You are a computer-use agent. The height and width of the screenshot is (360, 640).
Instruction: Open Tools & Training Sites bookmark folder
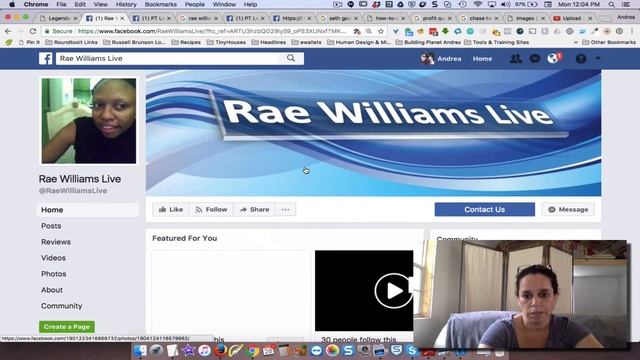point(496,42)
